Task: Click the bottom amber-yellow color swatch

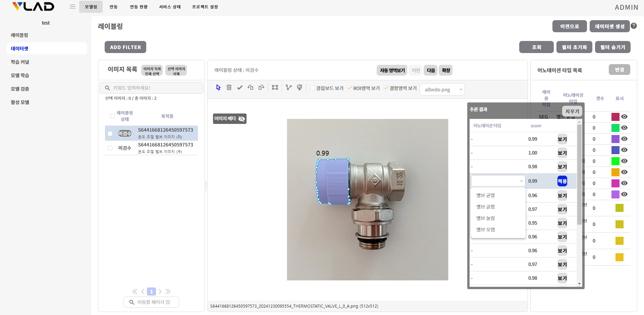Action: [x=619, y=257]
